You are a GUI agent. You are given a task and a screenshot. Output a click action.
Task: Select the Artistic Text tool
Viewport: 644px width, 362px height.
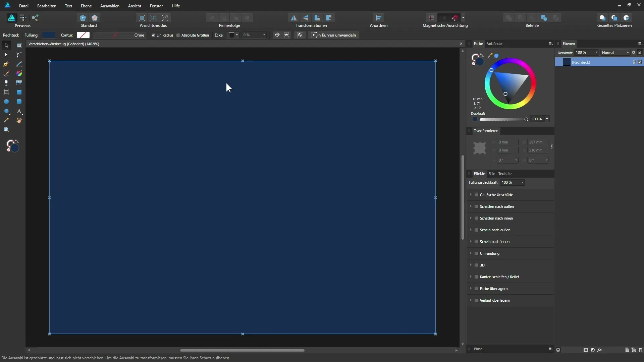pos(19,111)
